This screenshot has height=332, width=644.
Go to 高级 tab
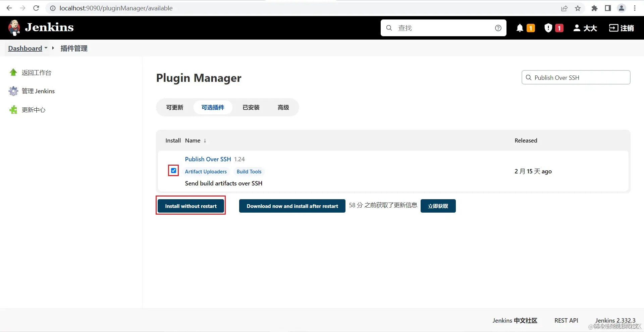coord(283,107)
